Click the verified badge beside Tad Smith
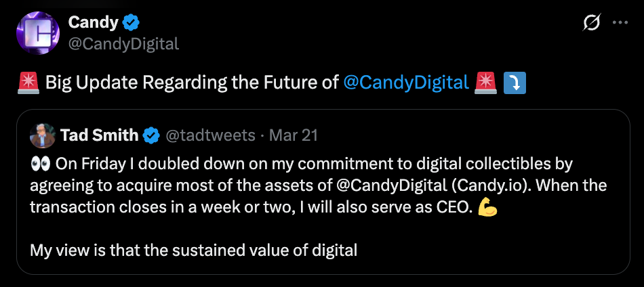644x287 pixels. pyautogui.click(x=150, y=135)
